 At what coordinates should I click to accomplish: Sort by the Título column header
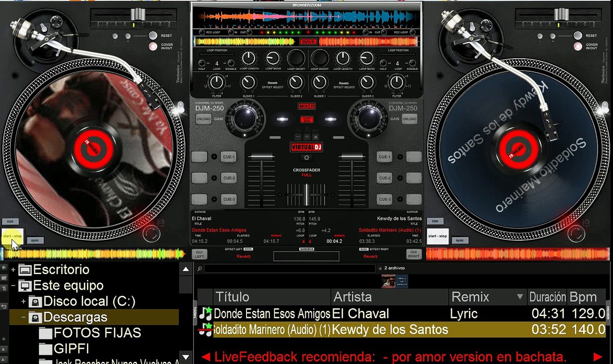tap(272, 297)
